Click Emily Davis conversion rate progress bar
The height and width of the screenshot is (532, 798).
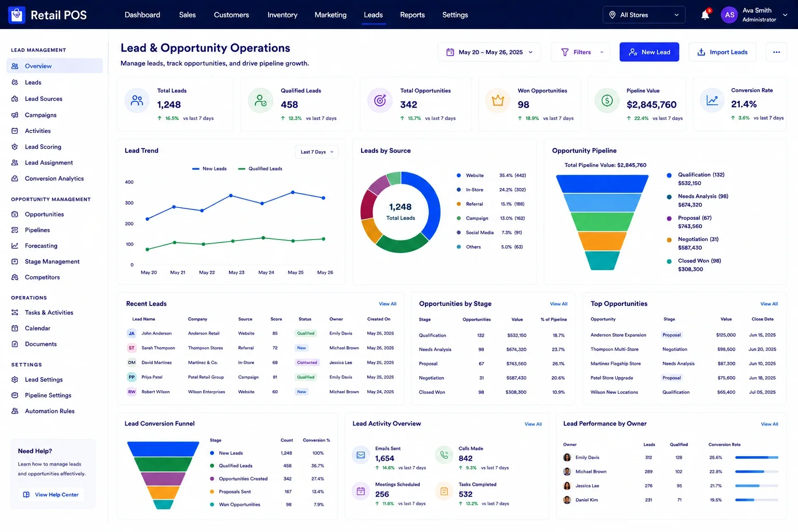[756, 458]
